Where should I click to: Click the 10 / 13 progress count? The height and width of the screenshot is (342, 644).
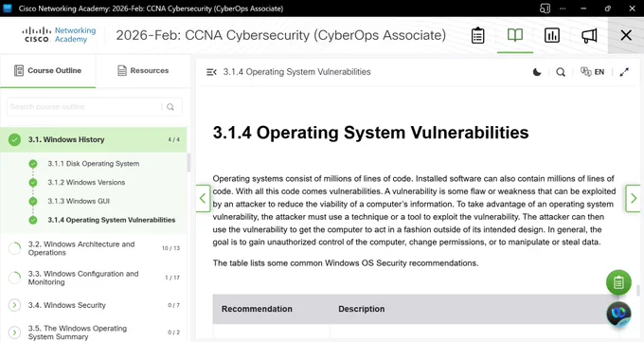coord(170,248)
